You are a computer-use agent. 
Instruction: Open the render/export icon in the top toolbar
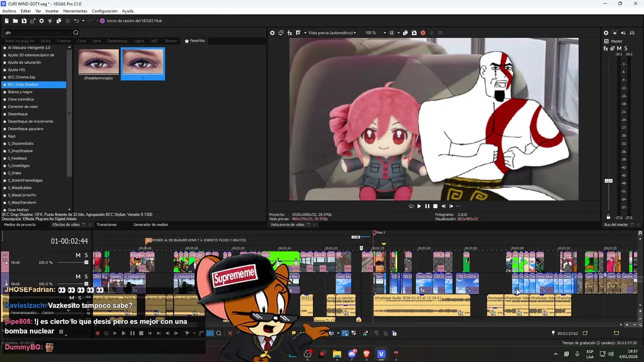pos(33,21)
